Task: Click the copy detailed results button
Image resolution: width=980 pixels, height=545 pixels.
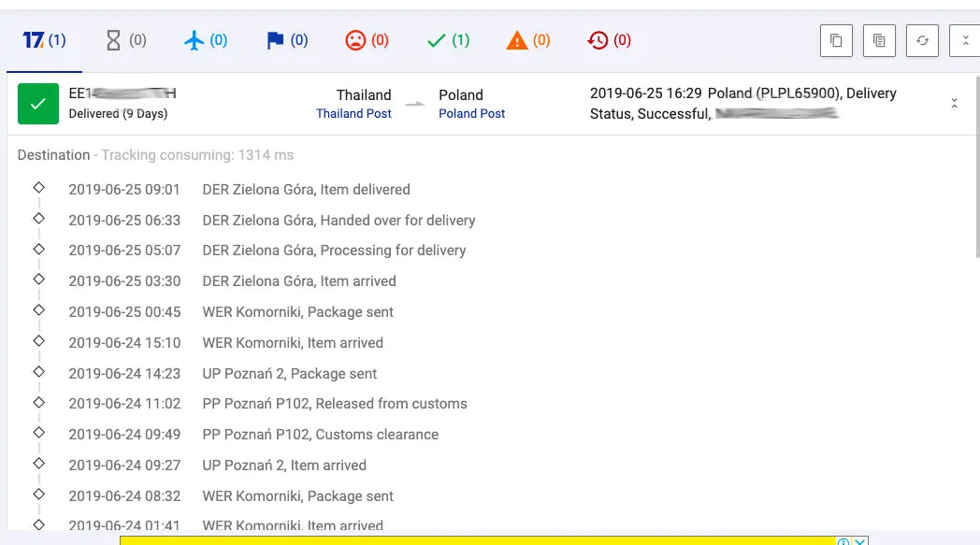Action: click(879, 40)
